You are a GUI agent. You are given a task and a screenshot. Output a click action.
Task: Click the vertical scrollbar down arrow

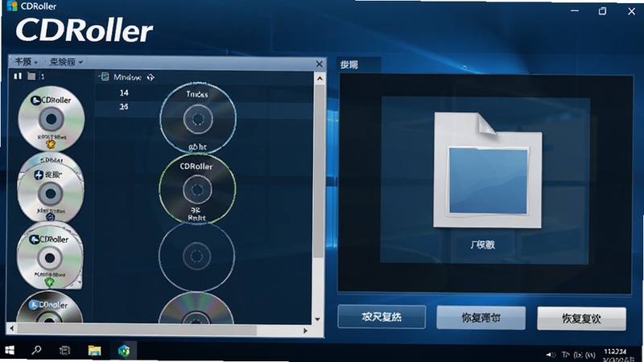tap(317, 319)
